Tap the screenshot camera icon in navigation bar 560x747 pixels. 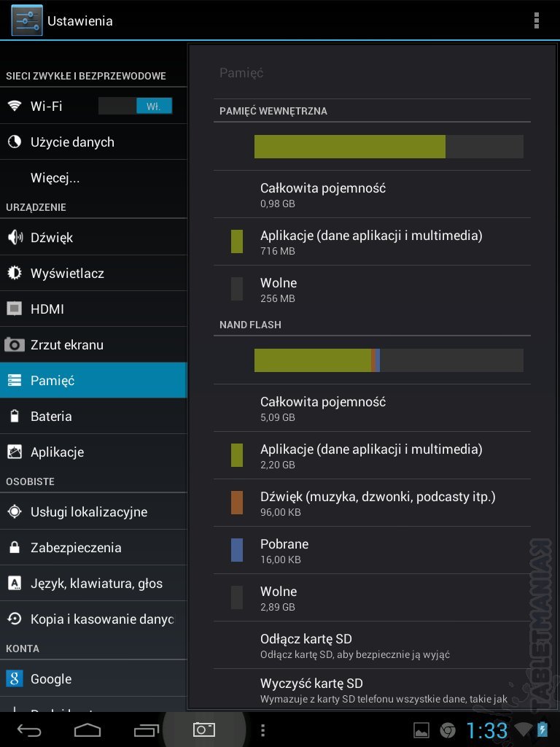coord(204,729)
